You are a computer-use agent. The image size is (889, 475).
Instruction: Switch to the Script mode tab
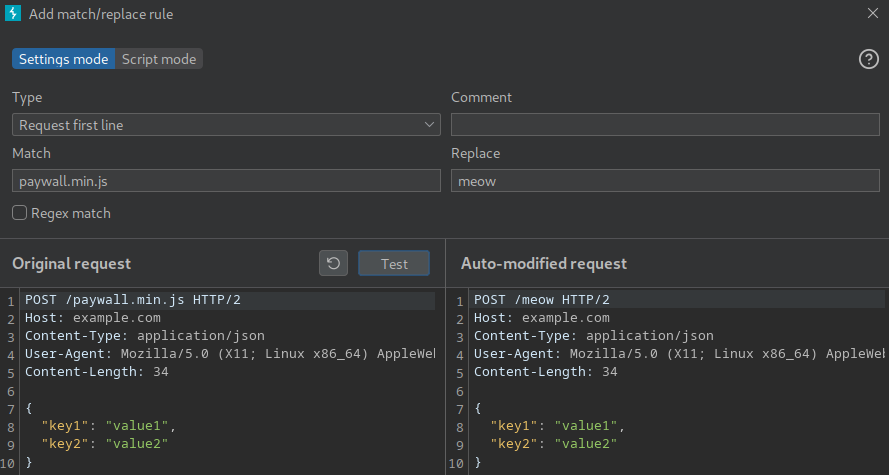click(159, 59)
